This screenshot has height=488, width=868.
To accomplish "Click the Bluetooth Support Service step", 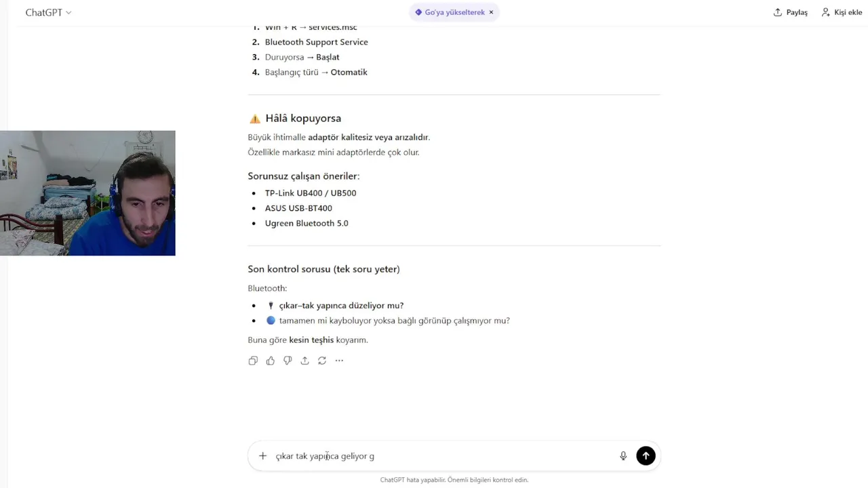I will 316,42.
